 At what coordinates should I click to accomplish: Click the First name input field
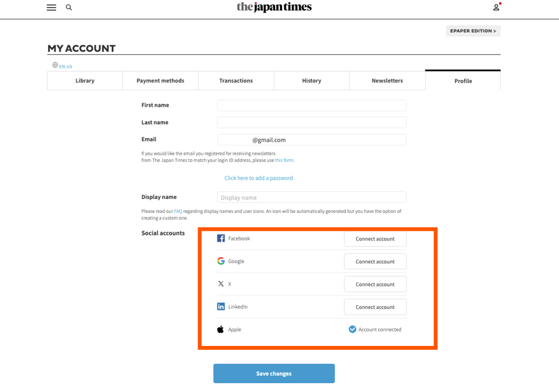311,106
